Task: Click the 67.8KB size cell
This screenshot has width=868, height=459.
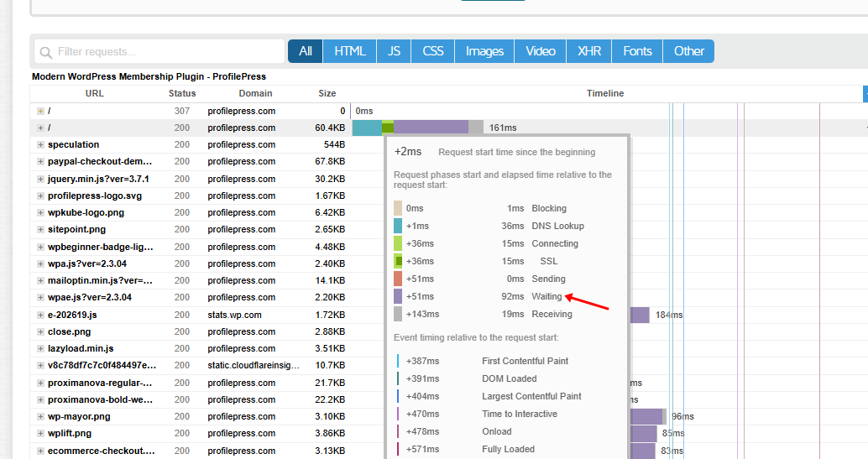Action: click(x=330, y=162)
